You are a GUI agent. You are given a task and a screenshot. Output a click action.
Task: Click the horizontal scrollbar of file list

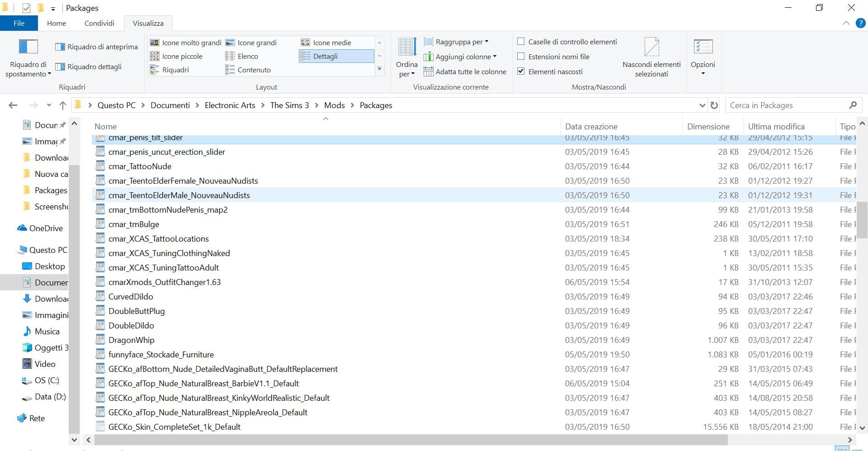tap(410, 440)
